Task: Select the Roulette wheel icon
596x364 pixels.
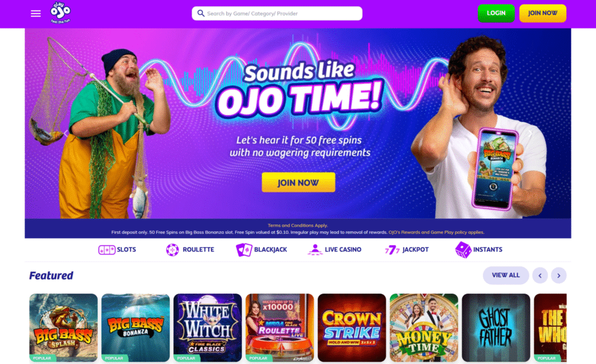Action: [x=172, y=250]
